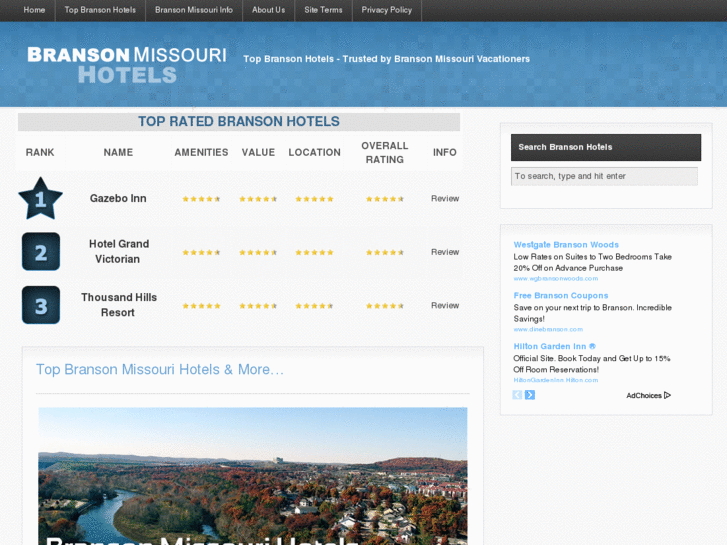
Task: Click the VALUE column header
Action: (258, 152)
